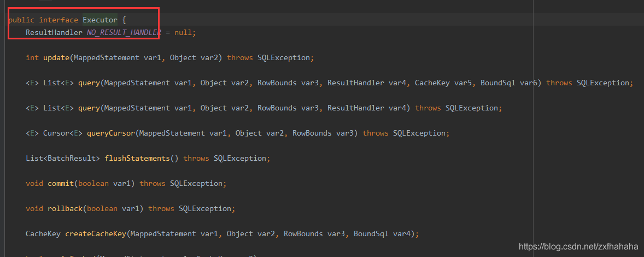The width and height of the screenshot is (644, 257).
Task: Click the List<BatchResult> return type
Action: (x=63, y=158)
